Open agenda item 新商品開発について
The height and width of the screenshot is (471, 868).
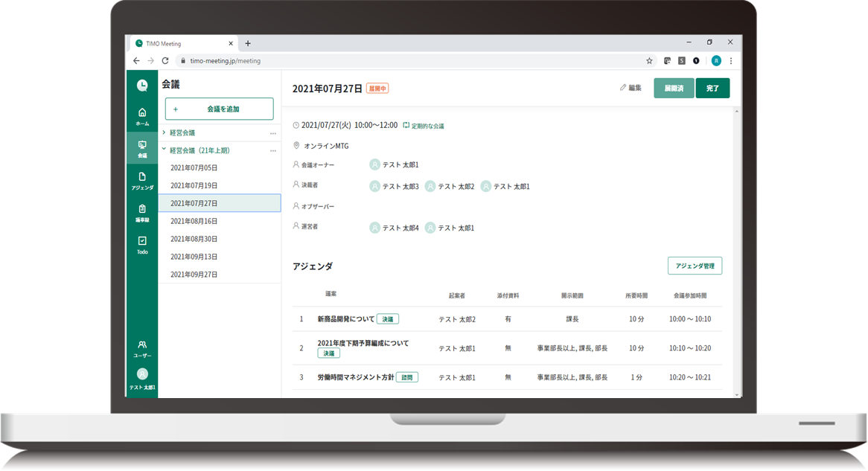pyautogui.click(x=345, y=319)
